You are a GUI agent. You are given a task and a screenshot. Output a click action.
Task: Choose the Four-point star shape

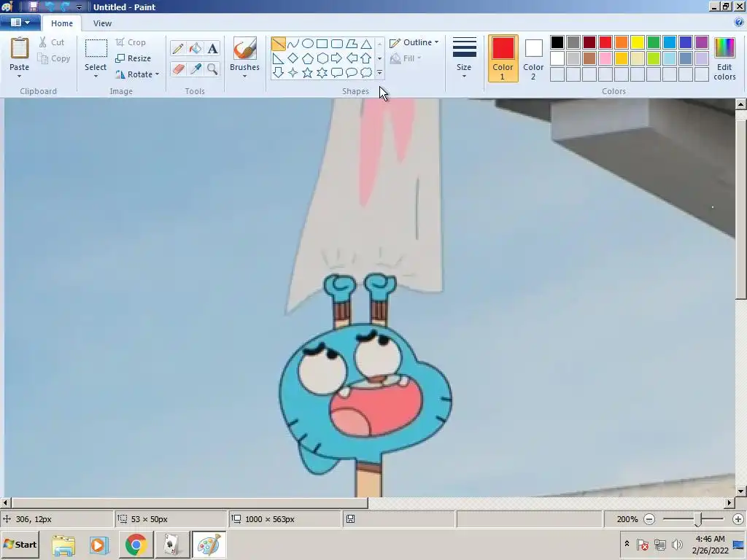[293, 72]
